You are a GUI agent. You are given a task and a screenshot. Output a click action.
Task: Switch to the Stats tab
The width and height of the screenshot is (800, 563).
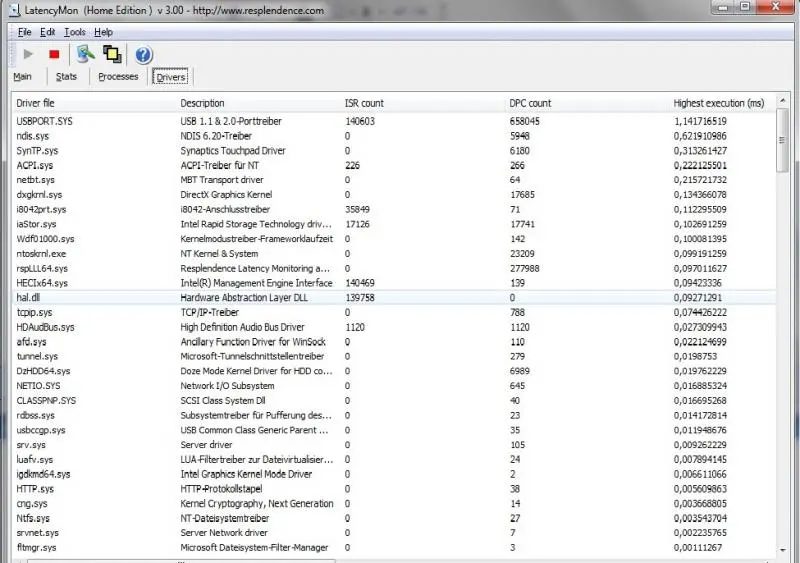coord(66,77)
